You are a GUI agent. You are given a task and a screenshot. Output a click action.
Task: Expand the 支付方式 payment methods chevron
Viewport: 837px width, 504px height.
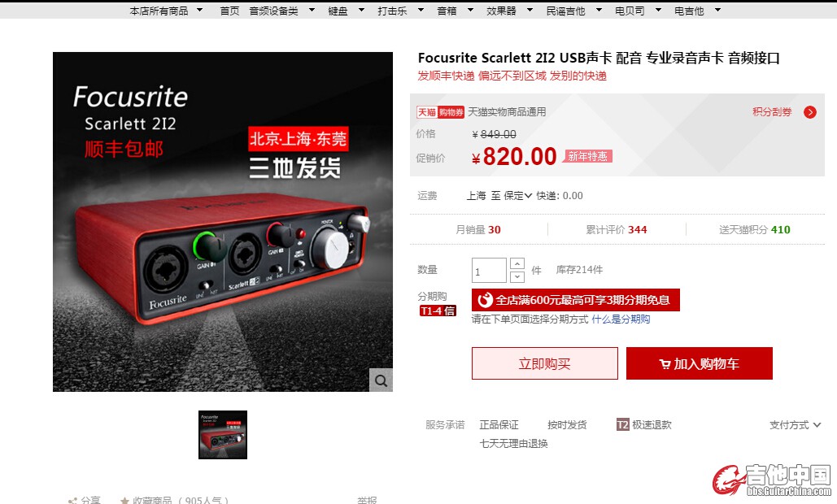coord(817,425)
